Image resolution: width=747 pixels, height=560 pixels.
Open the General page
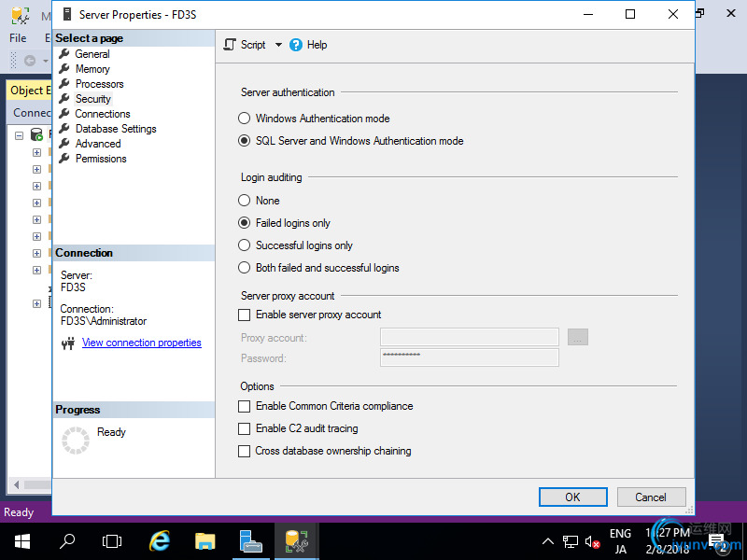click(92, 54)
